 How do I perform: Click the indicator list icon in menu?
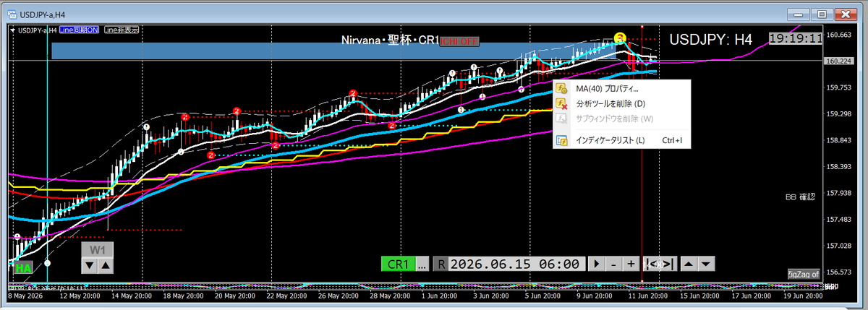coord(561,140)
